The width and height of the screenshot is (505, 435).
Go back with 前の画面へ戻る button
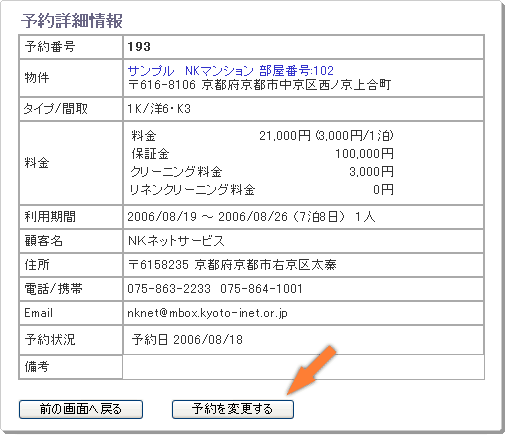(x=81, y=409)
